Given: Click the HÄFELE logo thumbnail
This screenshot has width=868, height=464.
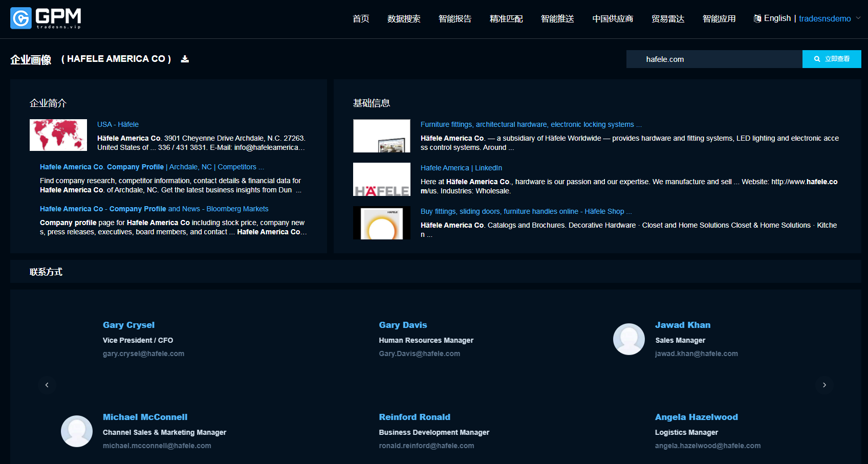Looking at the screenshot, I should point(382,179).
